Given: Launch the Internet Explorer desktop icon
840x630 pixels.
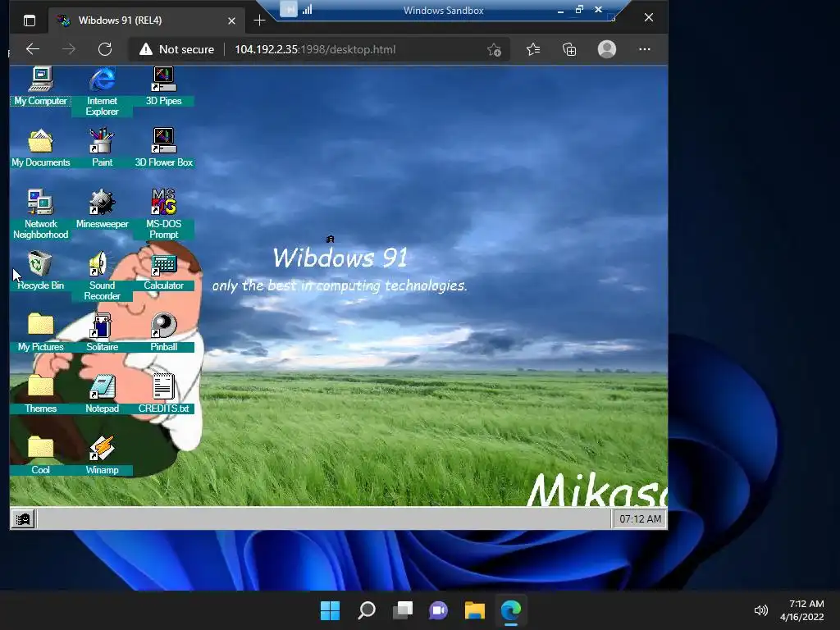Looking at the screenshot, I should (x=102, y=91).
